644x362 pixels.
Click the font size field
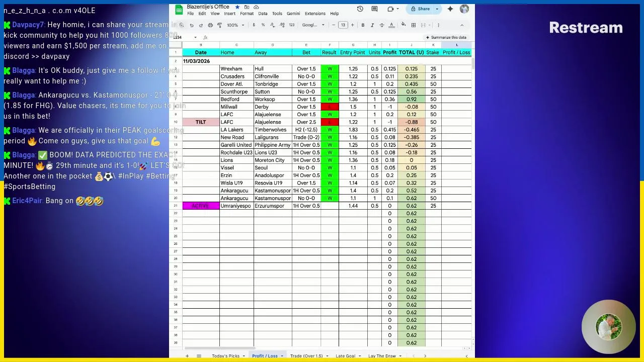tap(343, 25)
